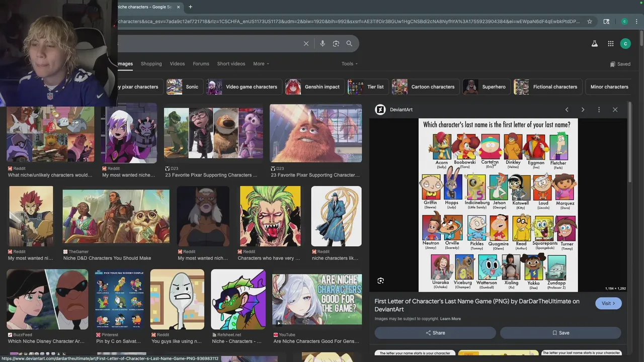Open the Pinterest Scooby cosplay thumbnail
Image resolution: width=644 pixels, height=362 pixels.
119,299
